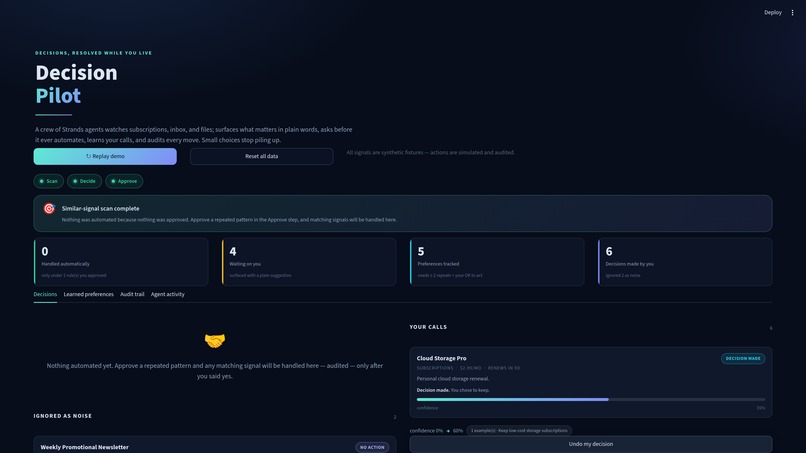Click the handshake emoji icon
The width and height of the screenshot is (806, 453).
pos(215,340)
